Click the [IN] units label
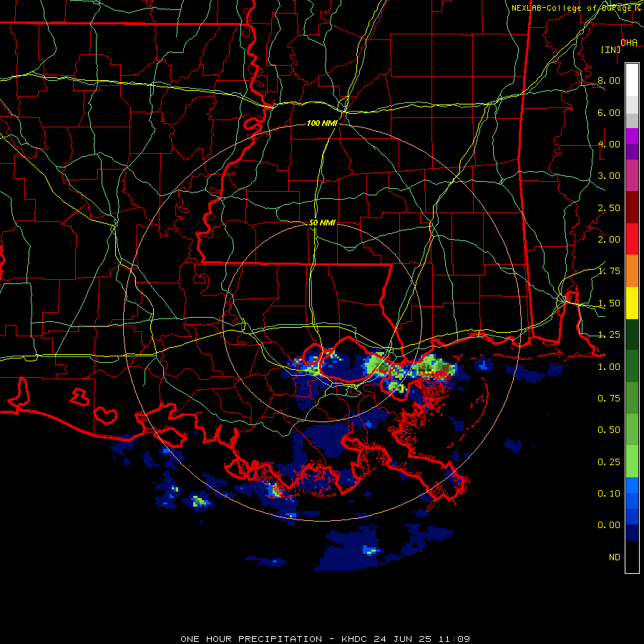644x644 pixels. (610, 49)
